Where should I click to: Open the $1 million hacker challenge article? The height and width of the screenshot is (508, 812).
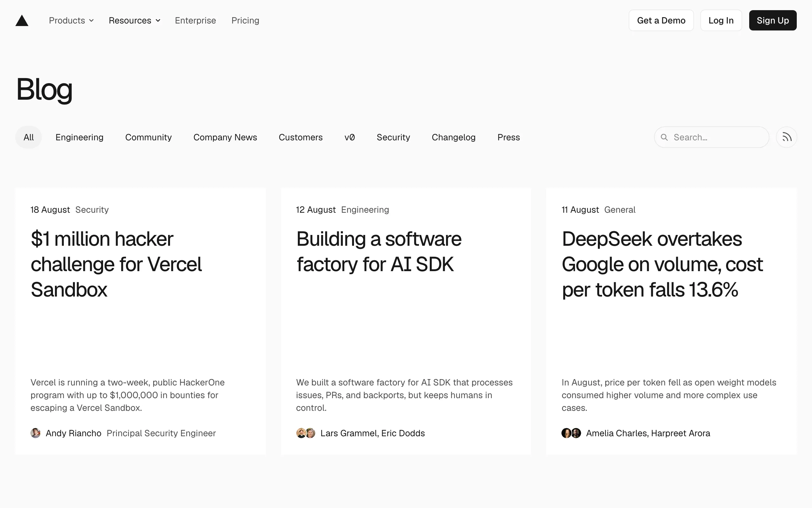click(x=116, y=264)
